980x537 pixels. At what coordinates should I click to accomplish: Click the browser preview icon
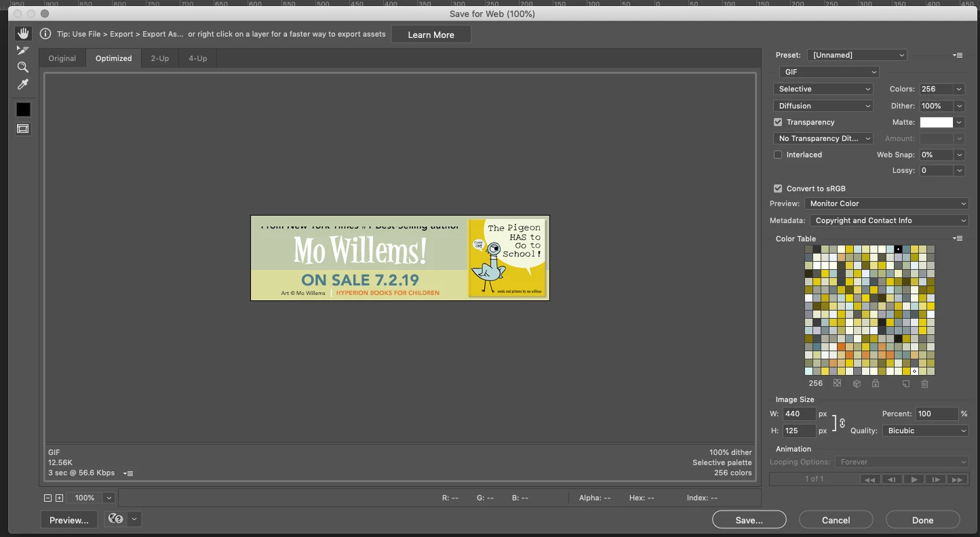[x=115, y=519]
